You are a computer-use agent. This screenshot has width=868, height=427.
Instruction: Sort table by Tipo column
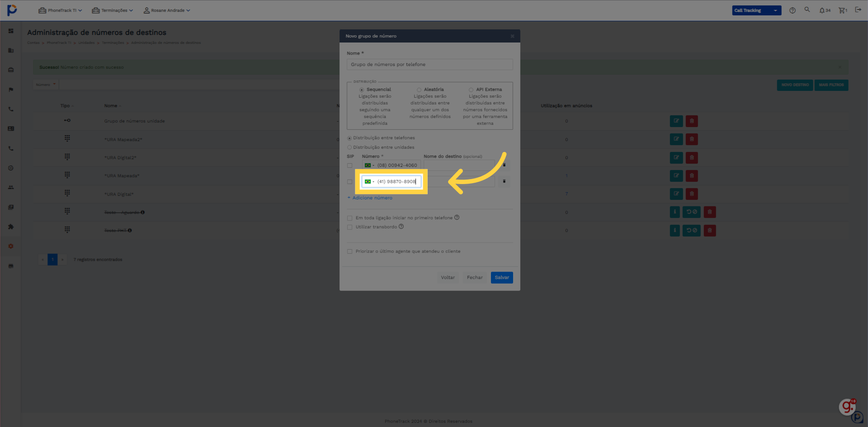point(67,106)
